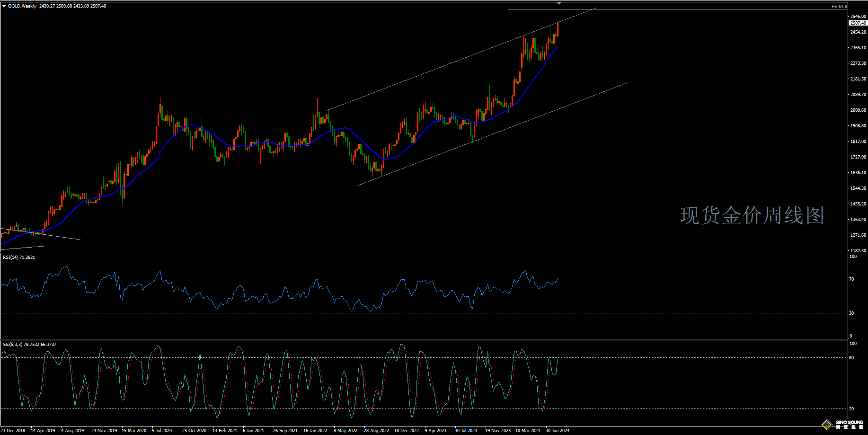Click the 5 Jul 2020 date label

click(162, 431)
